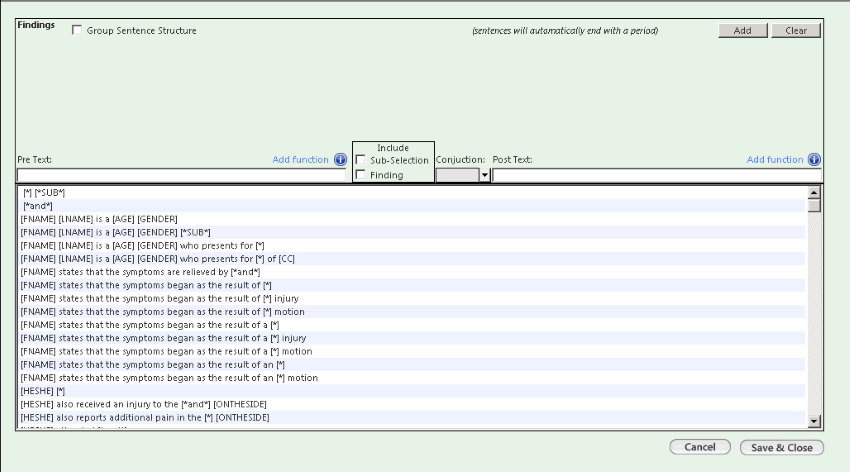This screenshot has width=850, height=472.
Task: Select row ending "presents for [*] of [CC]"
Action: 413,258
